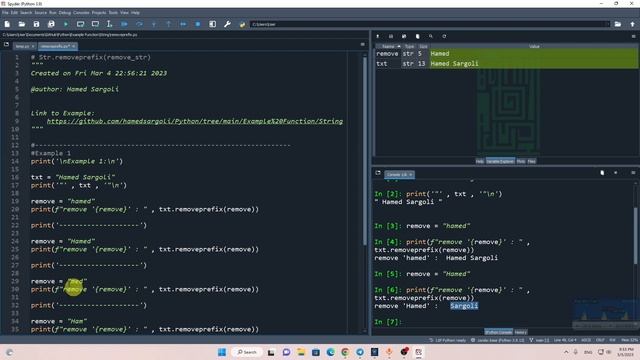Browse editor tabs button
The height and width of the screenshot is (360, 640).
point(6,44)
